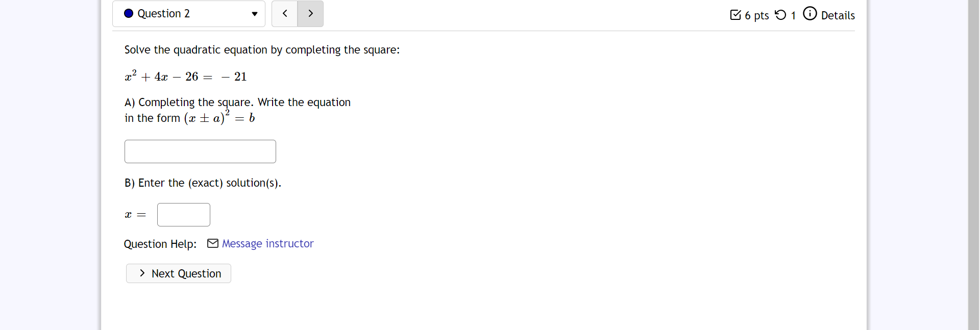Focus the completing-the-square answer box
Viewport: 980px width, 330px height.
pyautogui.click(x=200, y=151)
